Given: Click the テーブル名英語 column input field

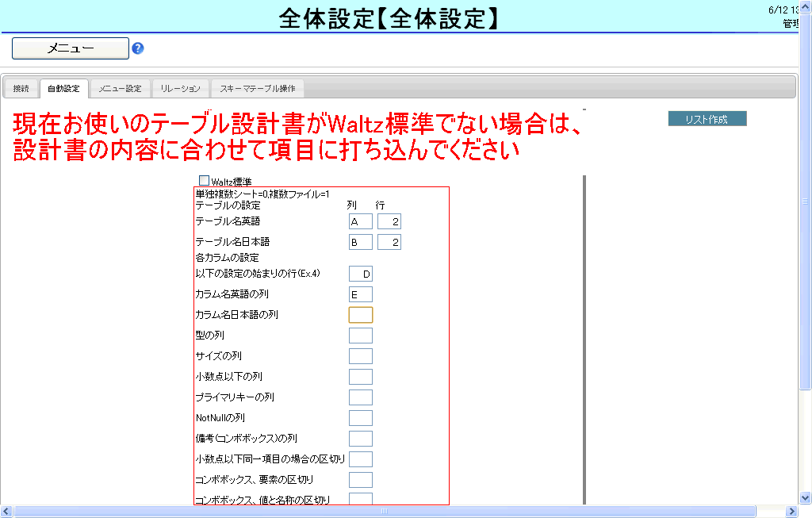Looking at the screenshot, I should click(360, 221).
